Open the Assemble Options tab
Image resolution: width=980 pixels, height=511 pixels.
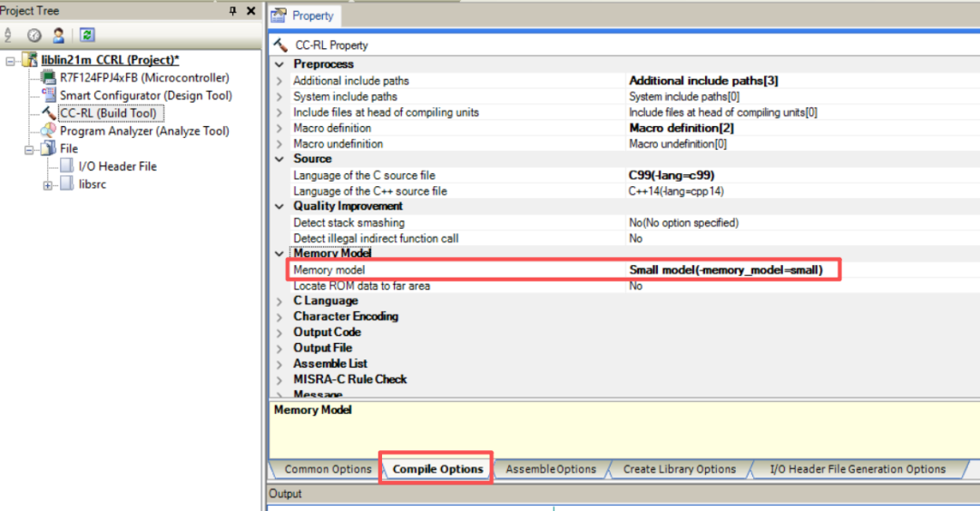[550, 469]
